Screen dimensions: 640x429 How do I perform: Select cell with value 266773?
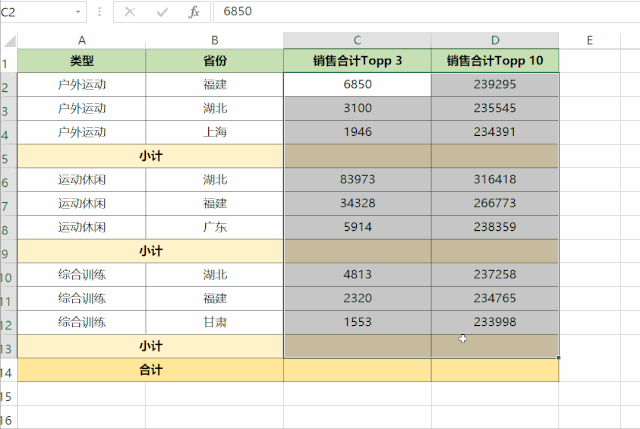click(x=495, y=203)
